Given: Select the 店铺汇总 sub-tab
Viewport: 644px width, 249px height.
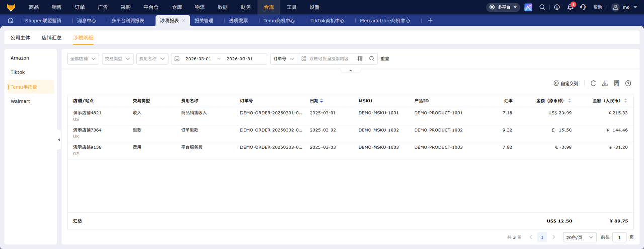Looking at the screenshot, I should (x=51, y=38).
